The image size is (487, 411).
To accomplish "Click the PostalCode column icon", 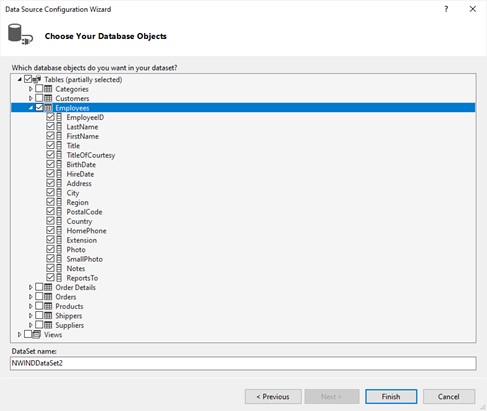I will (x=59, y=212).
